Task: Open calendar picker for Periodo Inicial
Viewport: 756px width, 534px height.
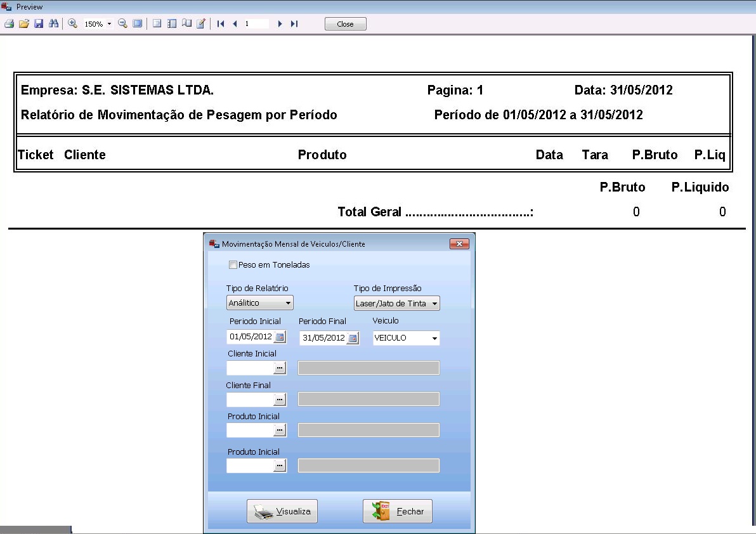Action: (x=280, y=337)
